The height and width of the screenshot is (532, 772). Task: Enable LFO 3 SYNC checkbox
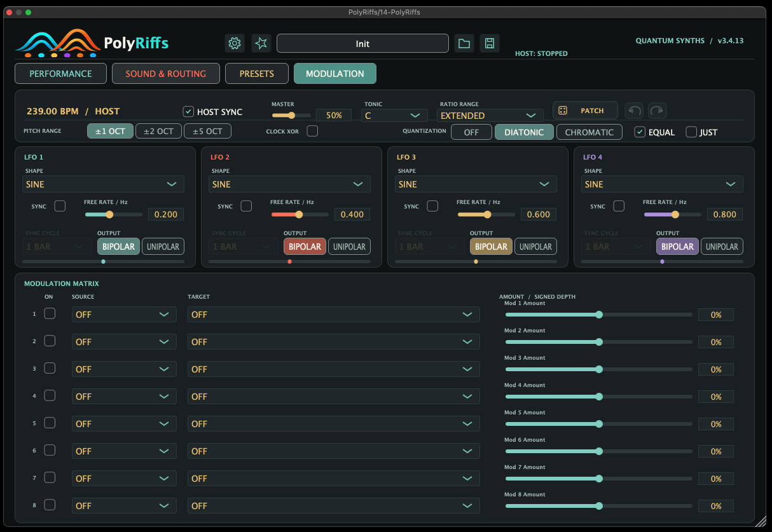[x=432, y=206]
